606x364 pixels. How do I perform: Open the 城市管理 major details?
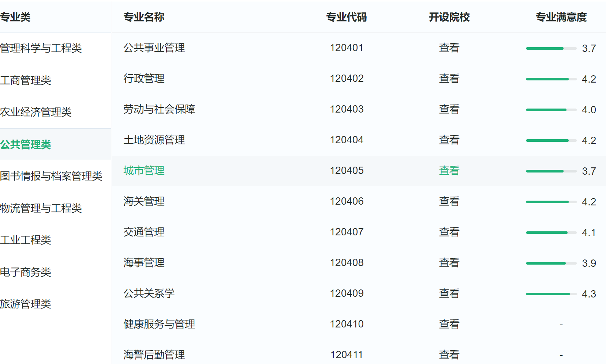click(143, 170)
